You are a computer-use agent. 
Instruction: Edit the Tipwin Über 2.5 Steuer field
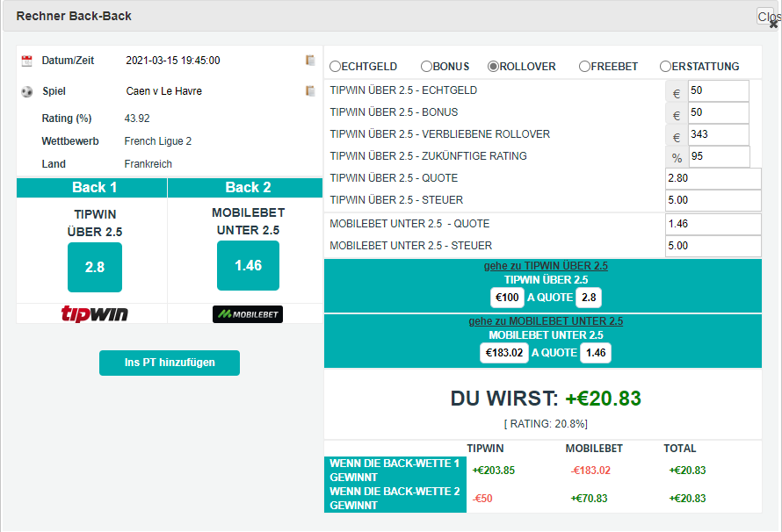coord(713,200)
